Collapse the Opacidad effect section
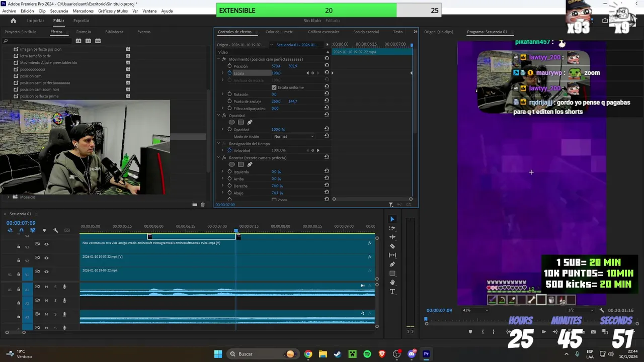Screen dimensions: 644x362 (x=219, y=116)
